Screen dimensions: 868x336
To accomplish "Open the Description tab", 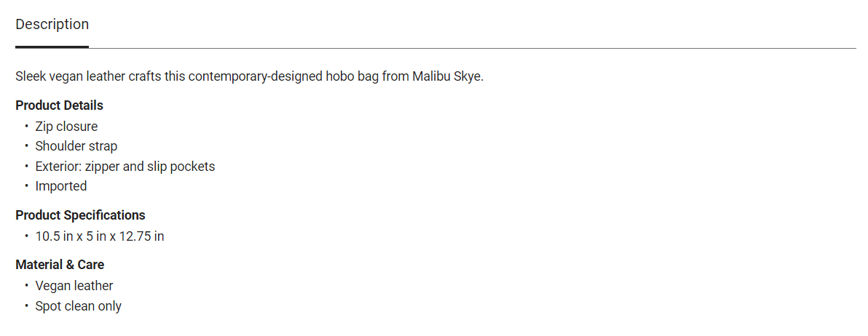I will coord(52,25).
